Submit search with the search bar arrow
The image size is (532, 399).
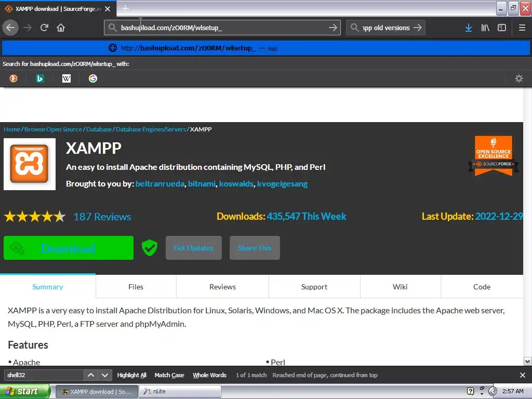(x=418, y=28)
